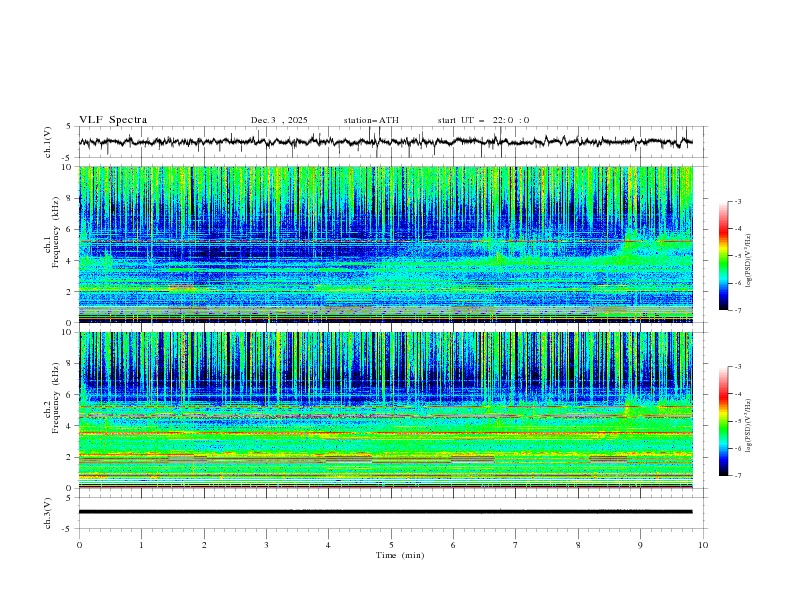Click the "VLF Spectra" title text
The width and height of the screenshot is (792, 612).
coord(113,120)
